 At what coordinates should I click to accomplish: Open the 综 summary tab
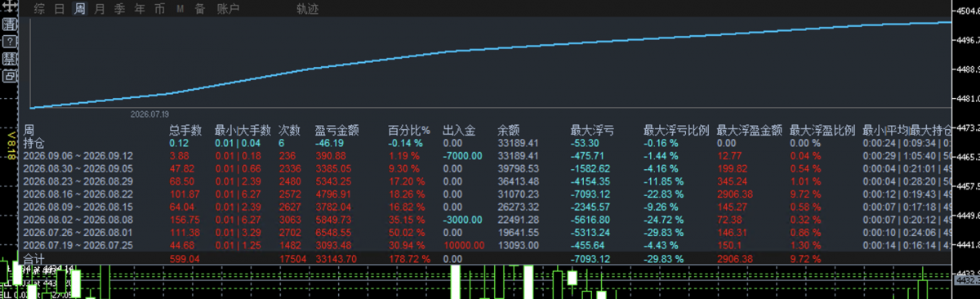pos(39,10)
